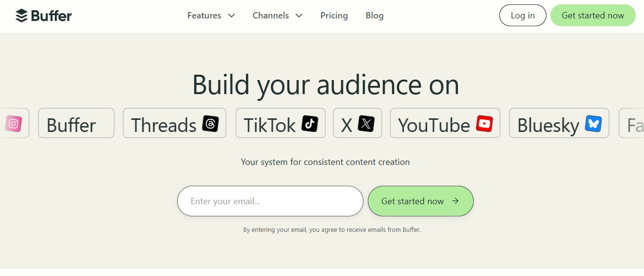
Task: Click the Buffer stacked-layers logo icon
Action: [x=21, y=16]
